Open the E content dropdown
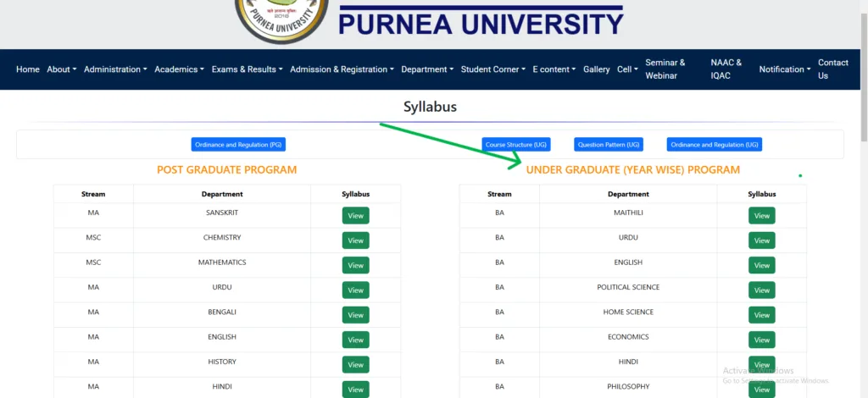 554,69
